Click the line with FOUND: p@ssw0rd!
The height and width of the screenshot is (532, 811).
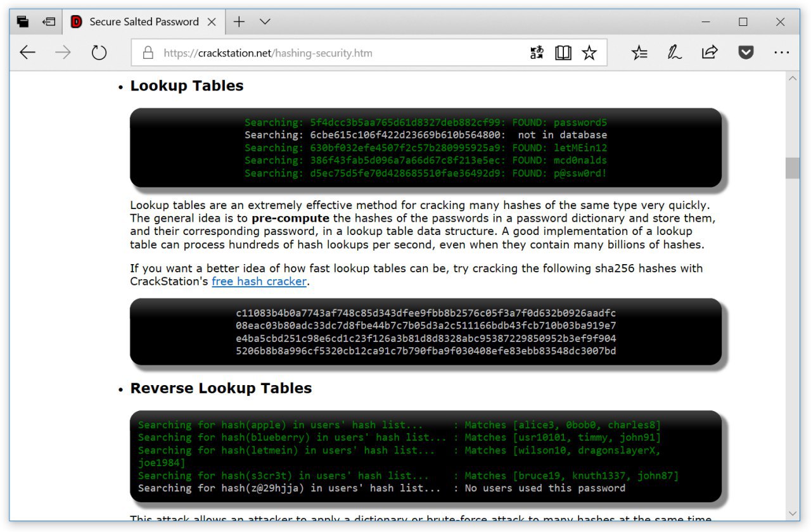[x=426, y=173]
